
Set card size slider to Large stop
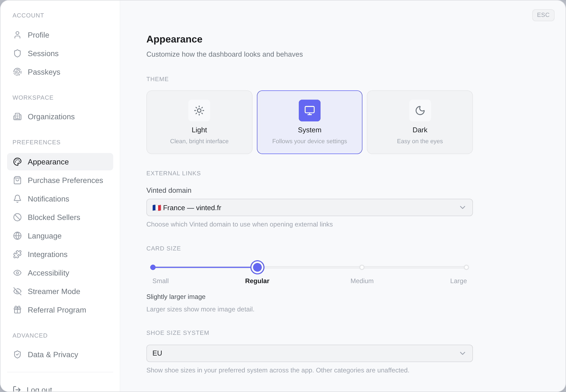pyautogui.click(x=466, y=268)
